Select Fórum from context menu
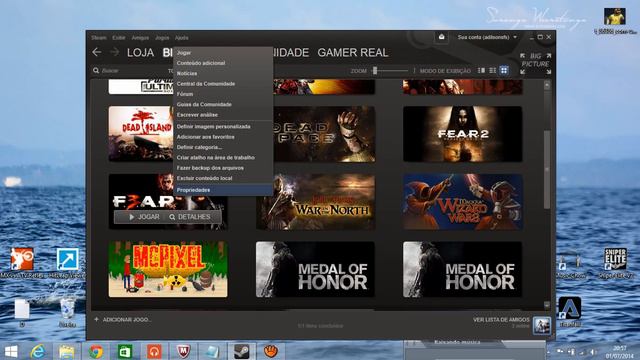Viewport: 640px width, 360px height. click(223, 94)
